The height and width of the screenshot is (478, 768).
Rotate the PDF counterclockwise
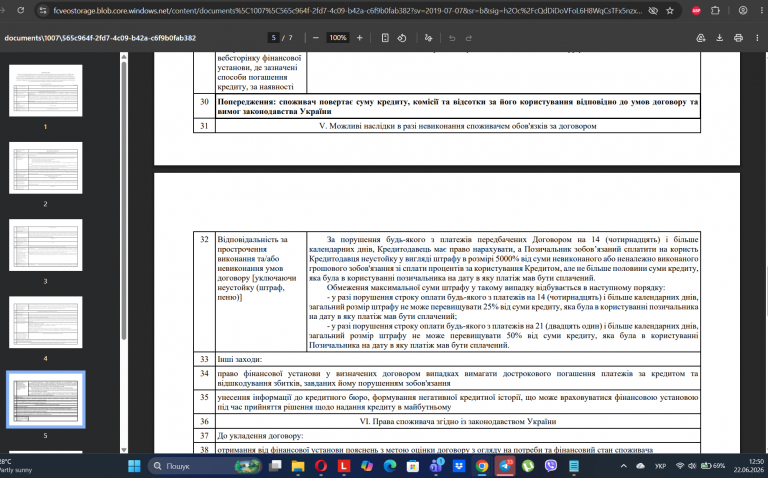pyautogui.click(x=402, y=38)
